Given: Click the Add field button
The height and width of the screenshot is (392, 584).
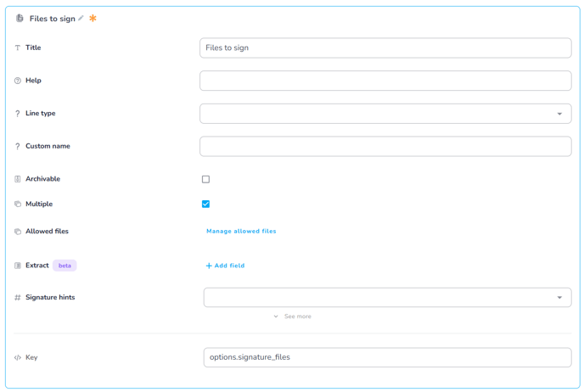Looking at the screenshot, I should (x=225, y=266).
